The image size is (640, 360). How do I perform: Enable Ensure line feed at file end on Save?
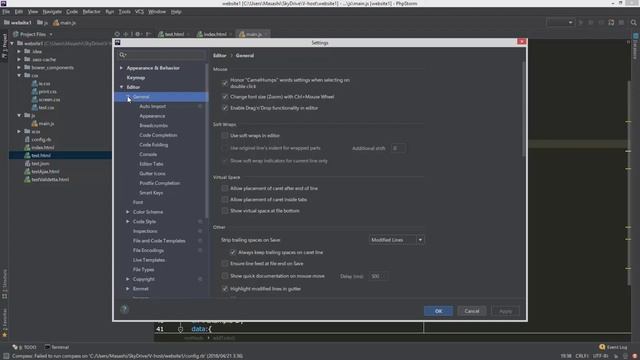pos(225,263)
